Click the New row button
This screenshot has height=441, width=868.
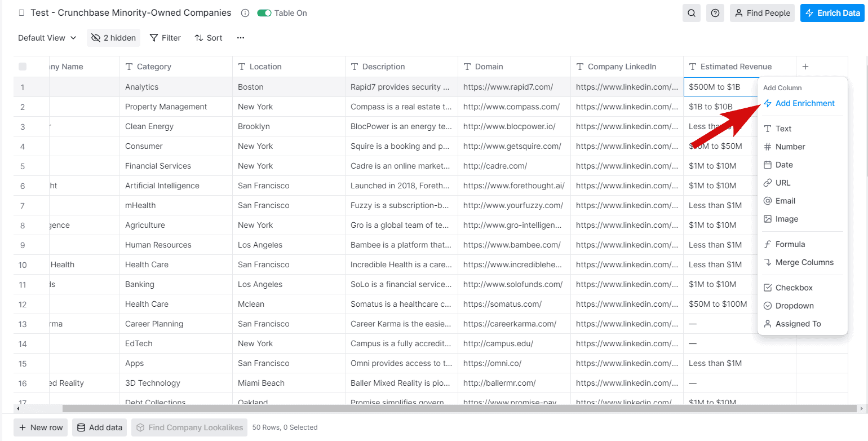[41, 427]
